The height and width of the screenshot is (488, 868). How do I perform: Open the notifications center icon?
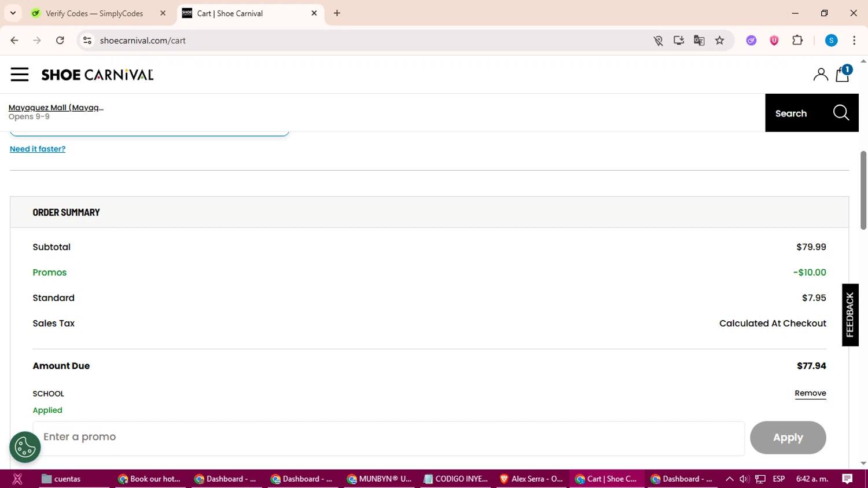coord(847,479)
